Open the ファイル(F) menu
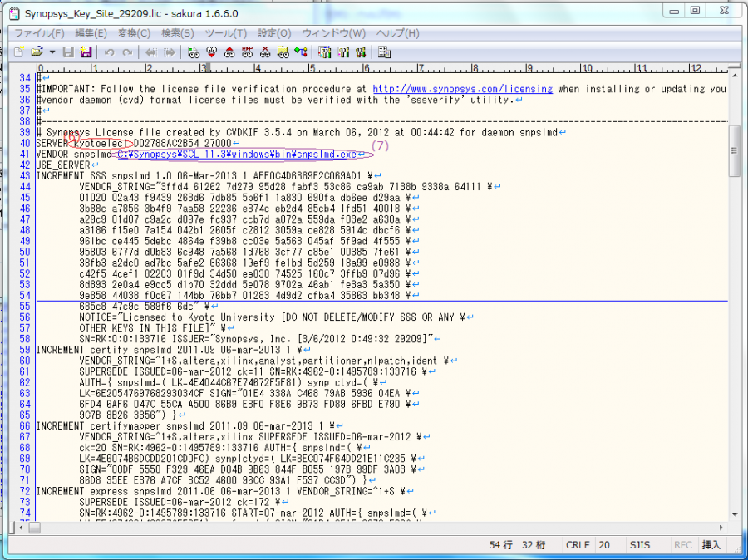This screenshot has height=560, width=748. 39,33
